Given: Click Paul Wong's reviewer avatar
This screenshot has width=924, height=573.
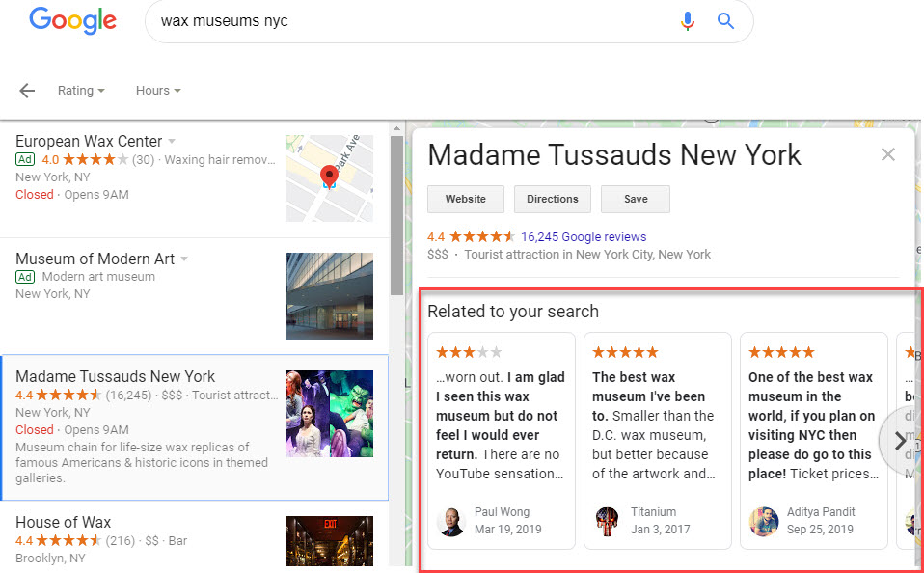Looking at the screenshot, I should click(x=450, y=521).
